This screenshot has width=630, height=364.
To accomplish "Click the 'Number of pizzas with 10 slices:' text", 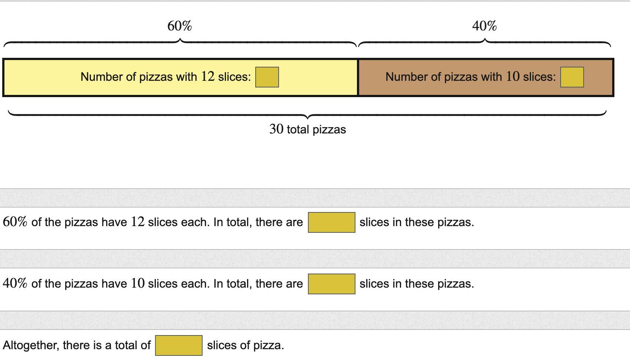I will [x=470, y=77].
